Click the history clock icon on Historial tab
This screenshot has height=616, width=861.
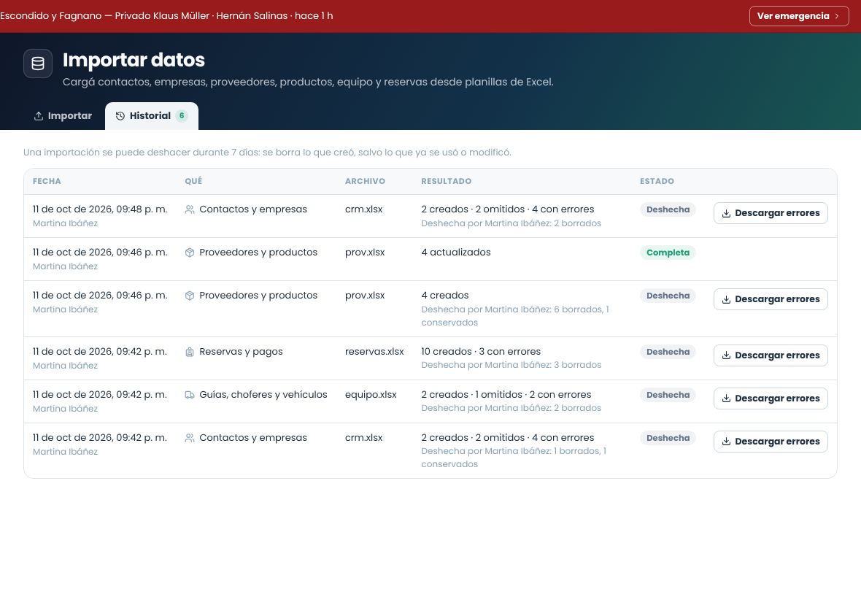pos(120,116)
